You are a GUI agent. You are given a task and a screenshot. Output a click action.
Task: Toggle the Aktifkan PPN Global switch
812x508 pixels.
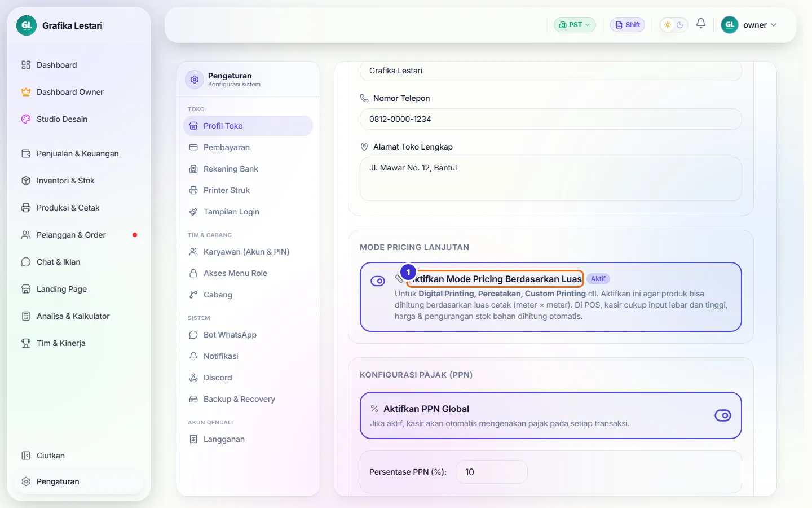click(x=723, y=415)
